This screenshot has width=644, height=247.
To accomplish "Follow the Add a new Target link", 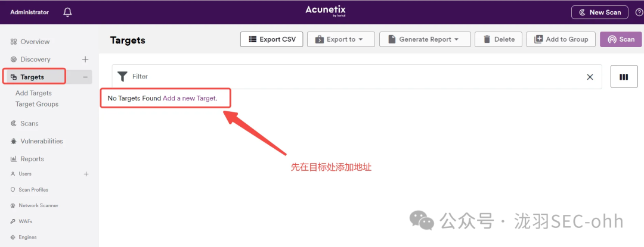I will tap(190, 98).
